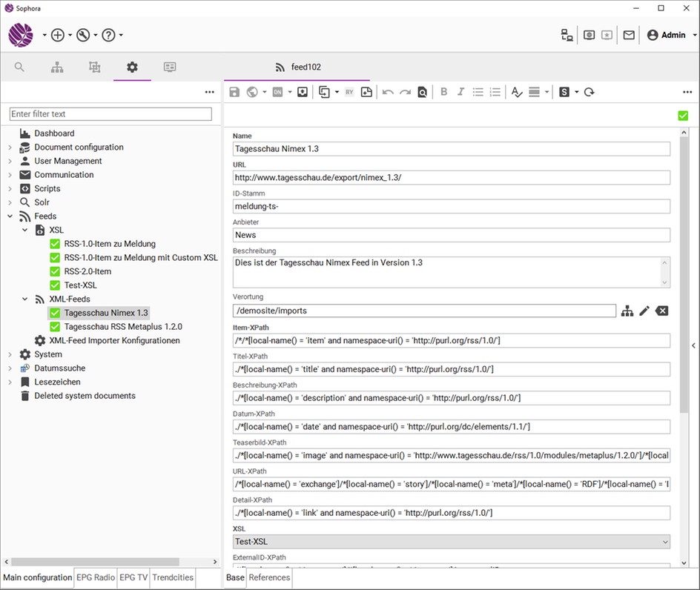700x590 pixels.
Task: Open the site structure tree icon
Action: click(x=57, y=67)
